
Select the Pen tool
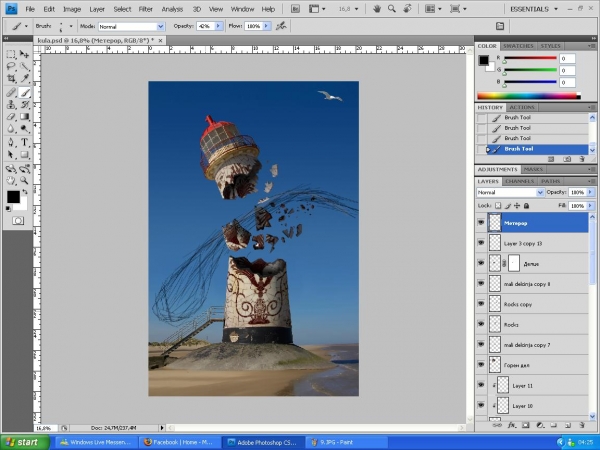pos(11,142)
